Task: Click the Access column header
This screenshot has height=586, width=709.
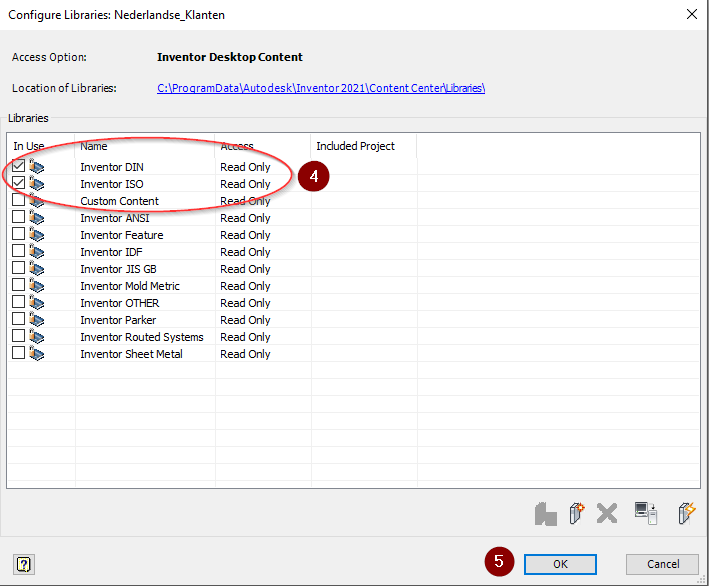Action: 263,146
